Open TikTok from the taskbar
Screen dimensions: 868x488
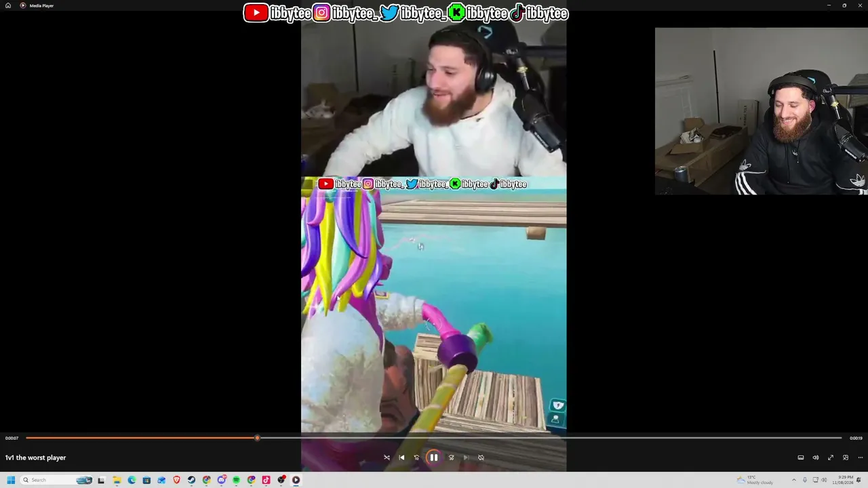click(x=266, y=480)
